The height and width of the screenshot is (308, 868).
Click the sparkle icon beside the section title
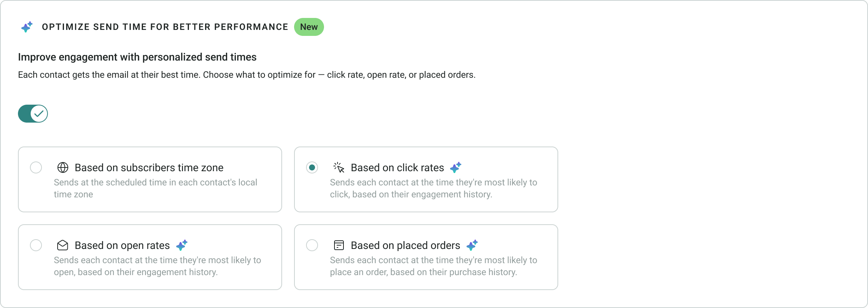pos(27,27)
